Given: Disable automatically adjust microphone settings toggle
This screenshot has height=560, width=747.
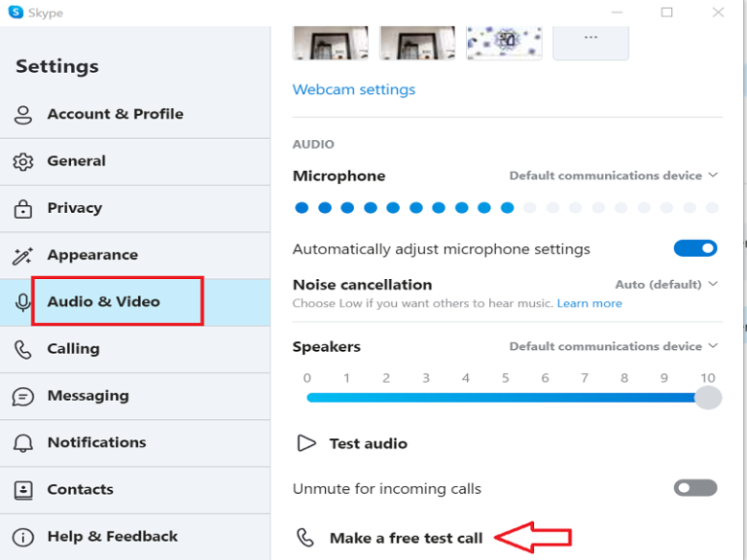Looking at the screenshot, I should point(694,249).
